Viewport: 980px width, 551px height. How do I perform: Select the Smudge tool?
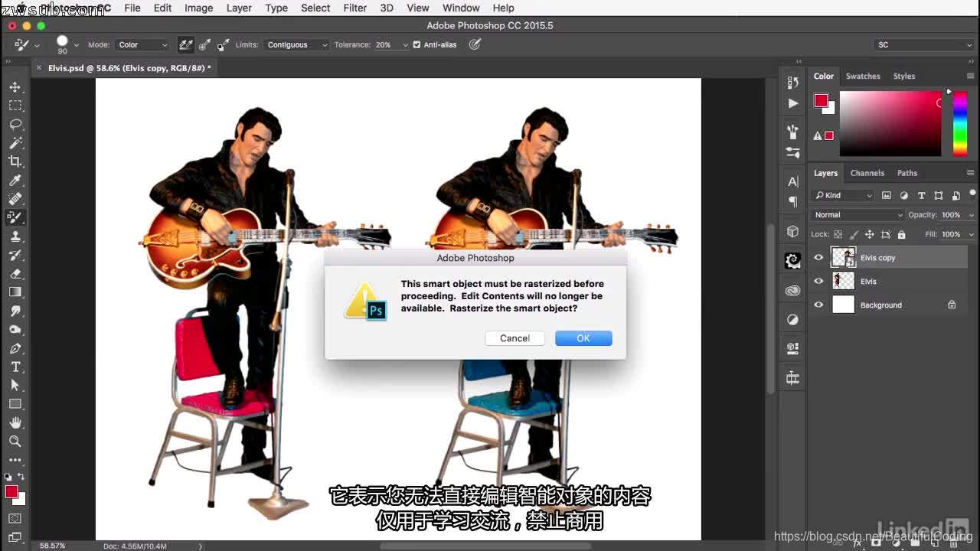[x=15, y=311]
